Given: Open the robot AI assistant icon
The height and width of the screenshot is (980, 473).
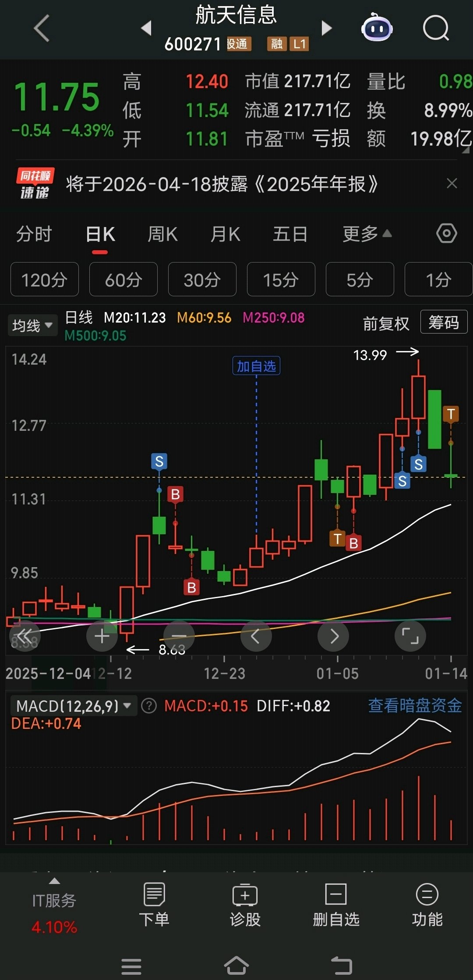Looking at the screenshot, I should [377, 27].
